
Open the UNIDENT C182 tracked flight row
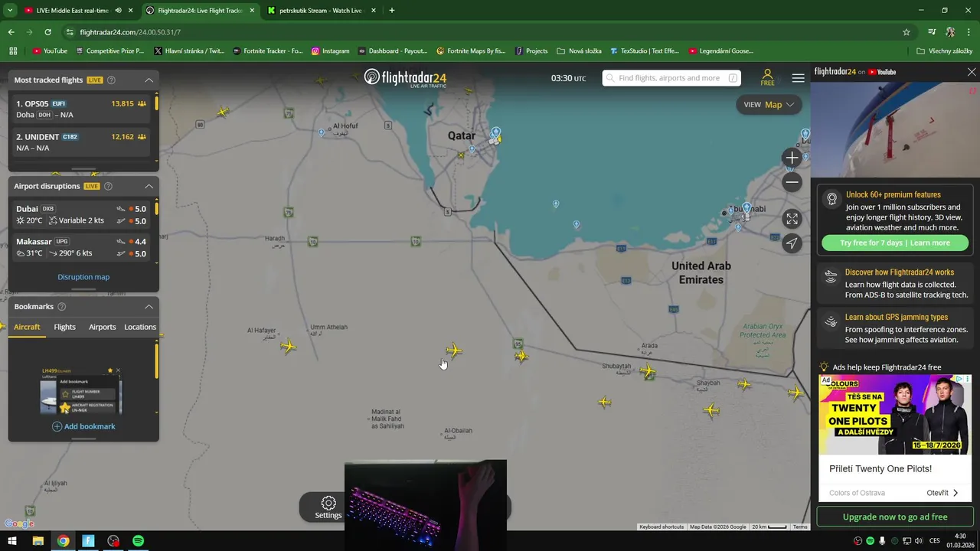pyautogui.click(x=81, y=142)
